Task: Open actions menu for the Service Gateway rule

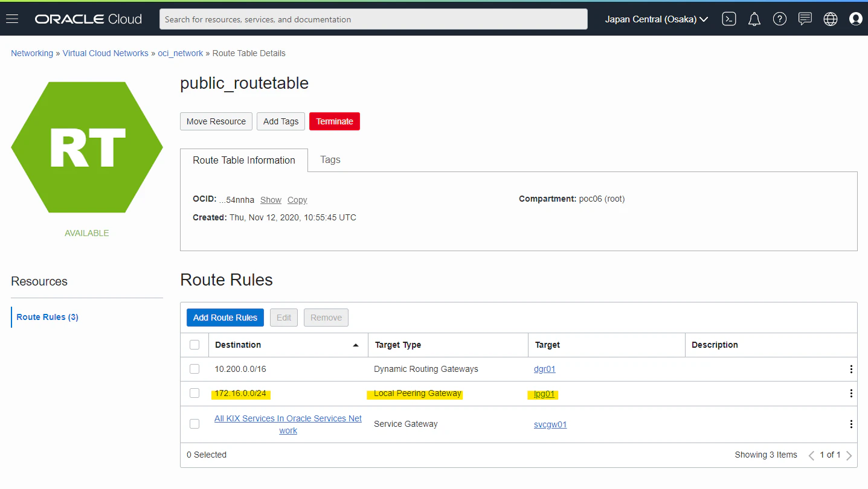Action: point(851,424)
